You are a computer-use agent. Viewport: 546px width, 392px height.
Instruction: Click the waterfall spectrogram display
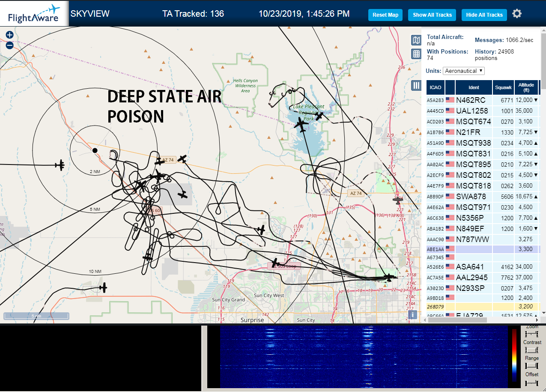pyautogui.click(x=363, y=356)
